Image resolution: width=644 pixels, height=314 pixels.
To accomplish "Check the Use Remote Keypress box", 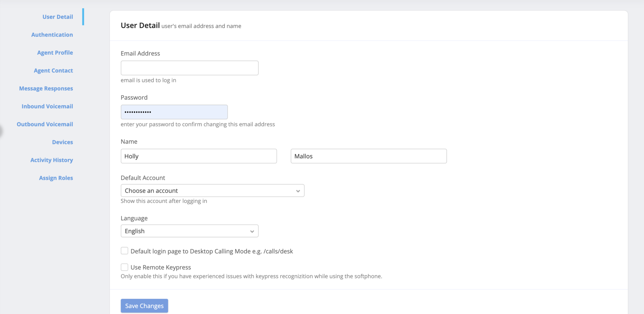I will (x=125, y=267).
